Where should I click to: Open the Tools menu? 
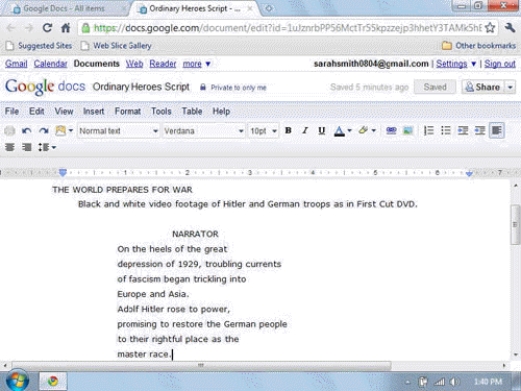(161, 111)
